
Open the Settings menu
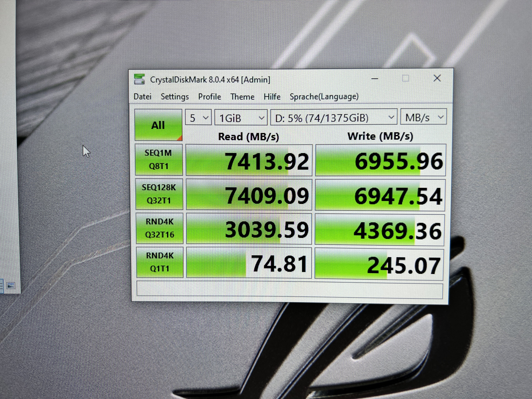click(175, 97)
